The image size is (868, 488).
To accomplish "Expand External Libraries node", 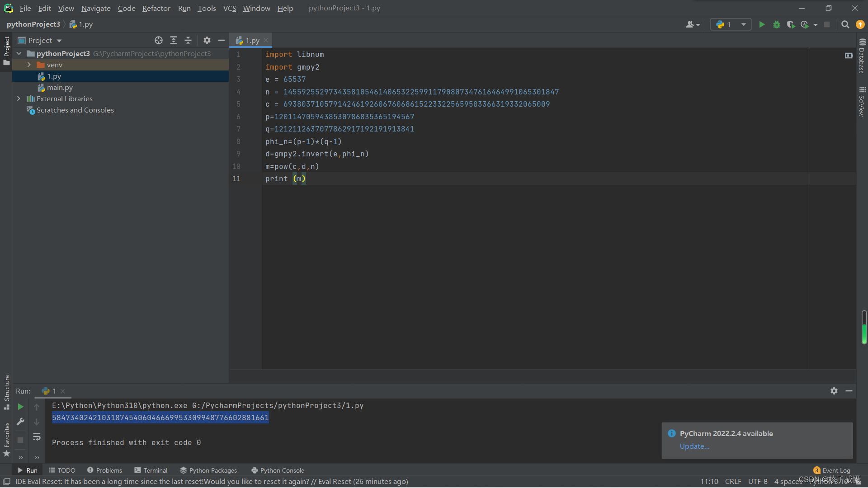I will [x=19, y=99].
